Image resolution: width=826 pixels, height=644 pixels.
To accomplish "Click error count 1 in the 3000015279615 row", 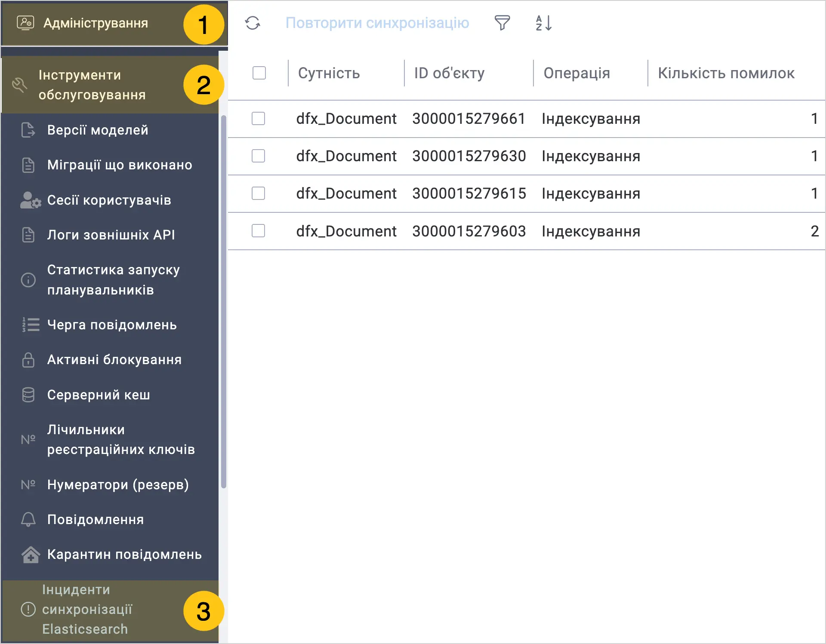I will point(814,193).
